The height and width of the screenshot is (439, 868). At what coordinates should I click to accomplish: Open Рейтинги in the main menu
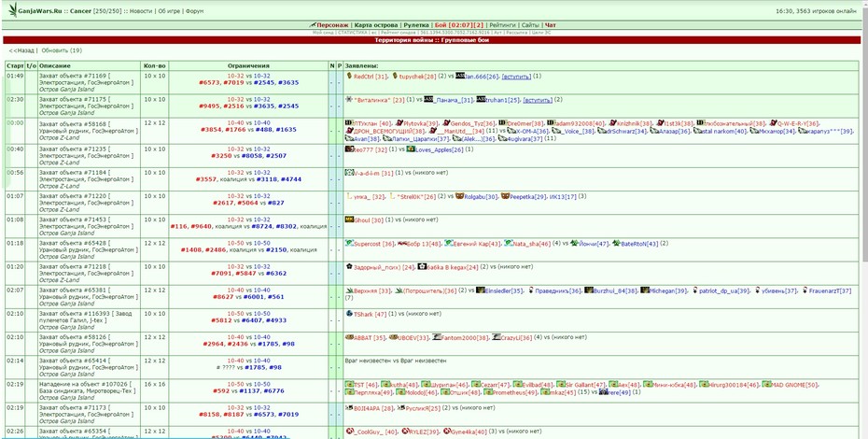(x=503, y=25)
